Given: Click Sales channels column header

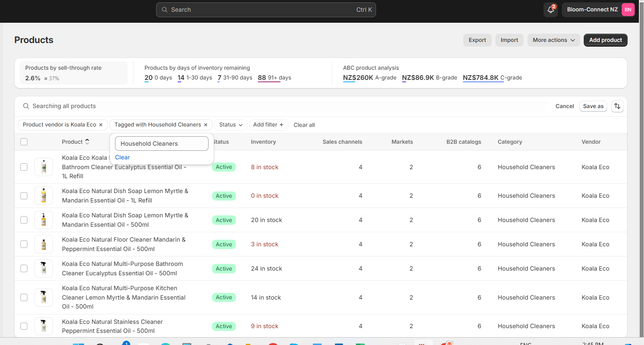Looking at the screenshot, I should coord(342,142).
